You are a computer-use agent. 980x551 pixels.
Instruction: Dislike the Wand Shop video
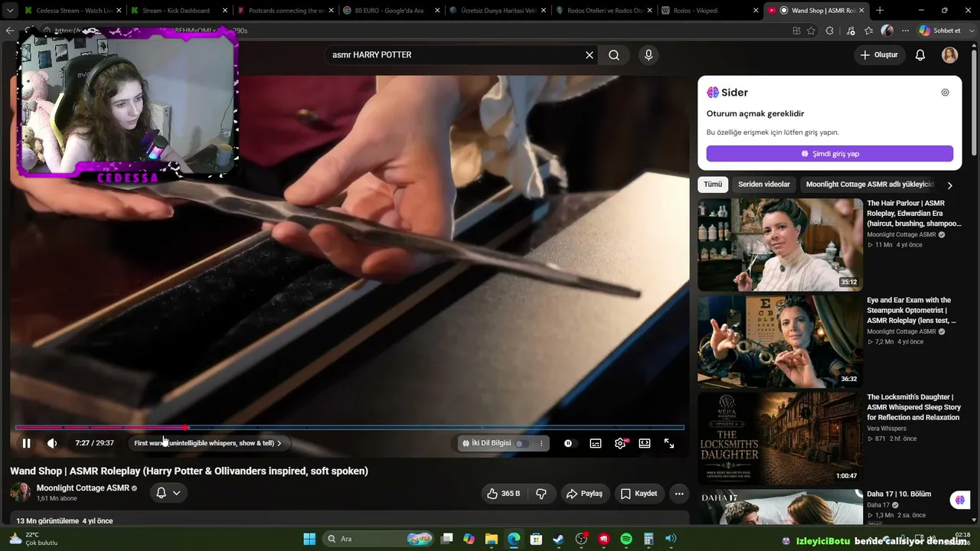[x=541, y=494]
